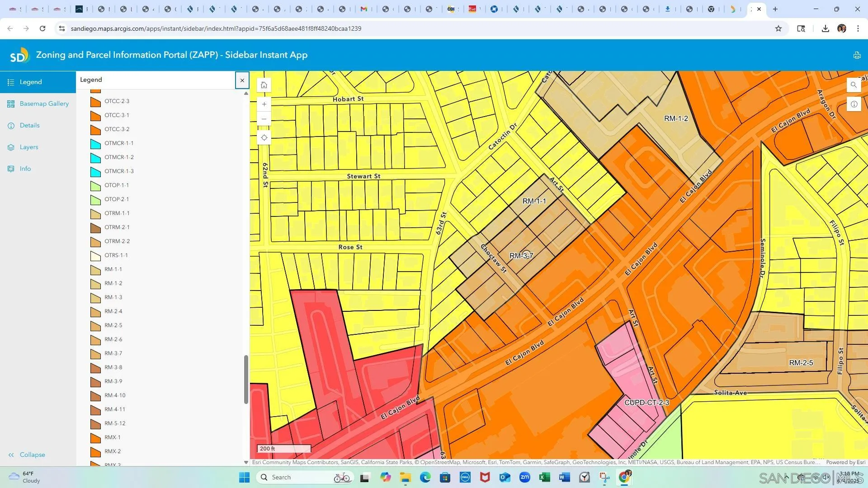The height and width of the screenshot is (488, 868).
Task: Open the Info sidebar item
Action: 25,169
